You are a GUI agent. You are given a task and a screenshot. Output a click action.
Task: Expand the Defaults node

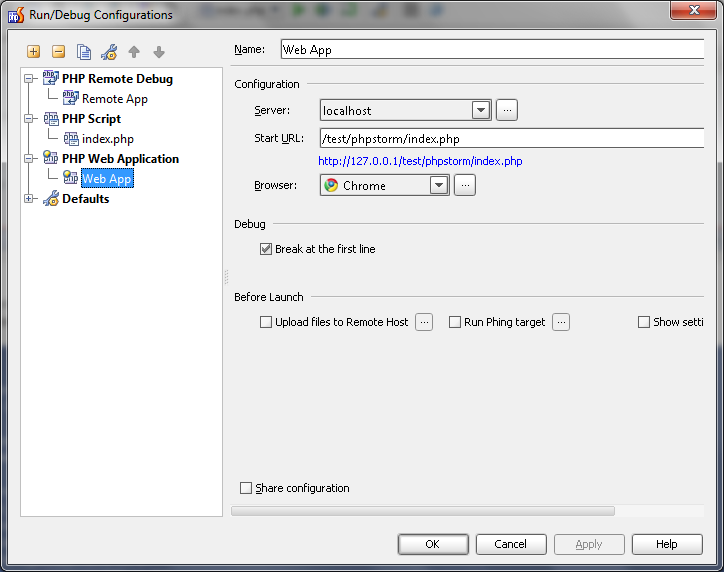click(29, 199)
